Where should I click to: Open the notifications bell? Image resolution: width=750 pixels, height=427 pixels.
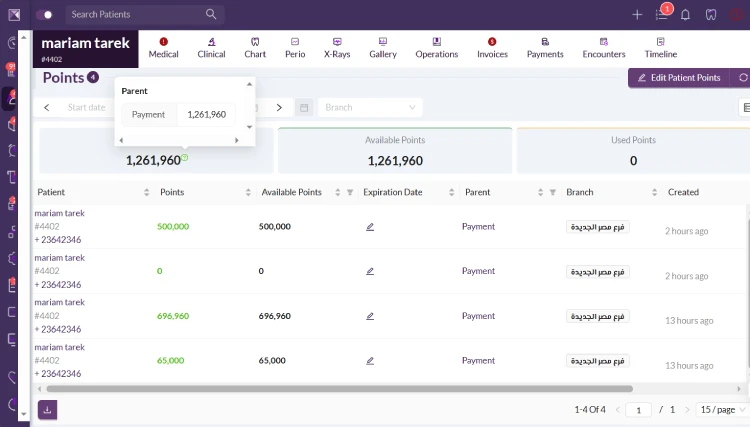point(685,15)
